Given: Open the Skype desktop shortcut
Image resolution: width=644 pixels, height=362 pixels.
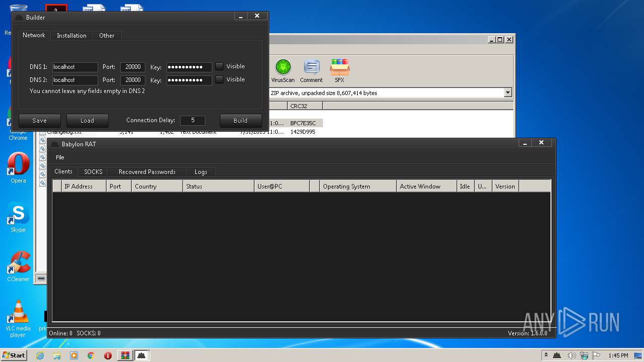Looking at the screenshot, I should [x=18, y=217].
